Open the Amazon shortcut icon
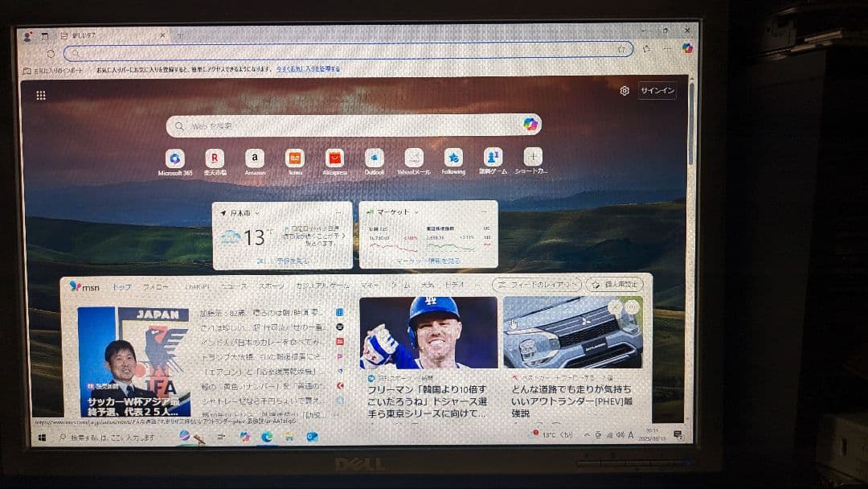 tap(254, 158)
